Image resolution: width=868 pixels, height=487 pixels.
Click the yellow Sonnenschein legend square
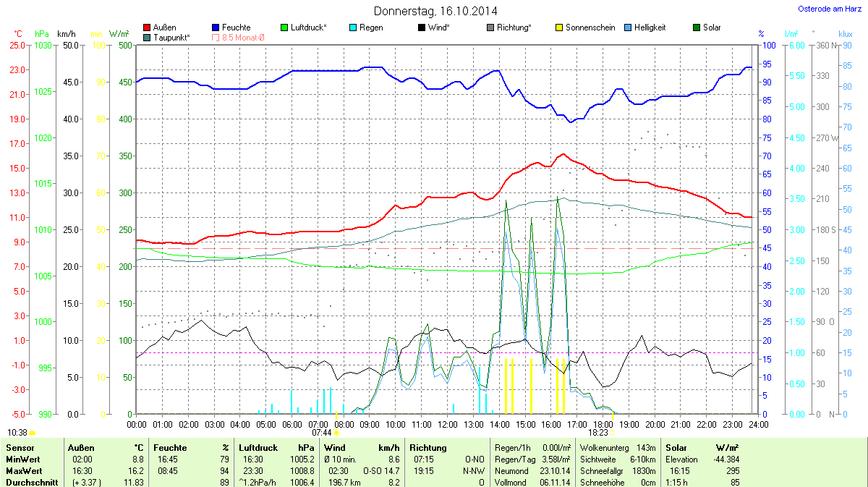tap(559, 27)
